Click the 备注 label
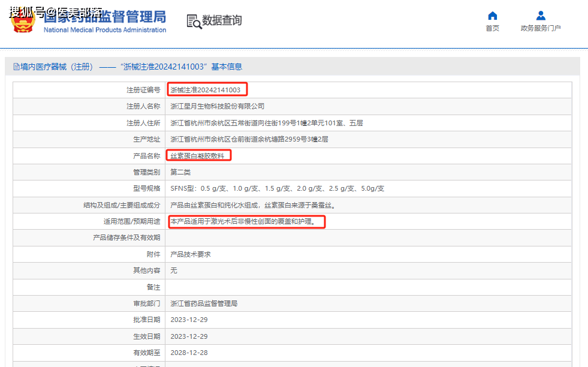588x367 pixels. point(153,287)
